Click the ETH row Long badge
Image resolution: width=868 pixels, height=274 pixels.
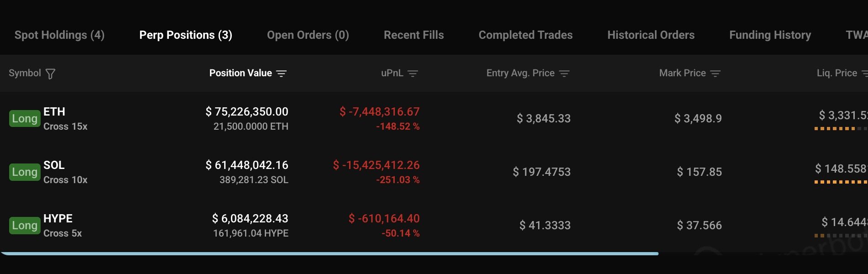25,119
